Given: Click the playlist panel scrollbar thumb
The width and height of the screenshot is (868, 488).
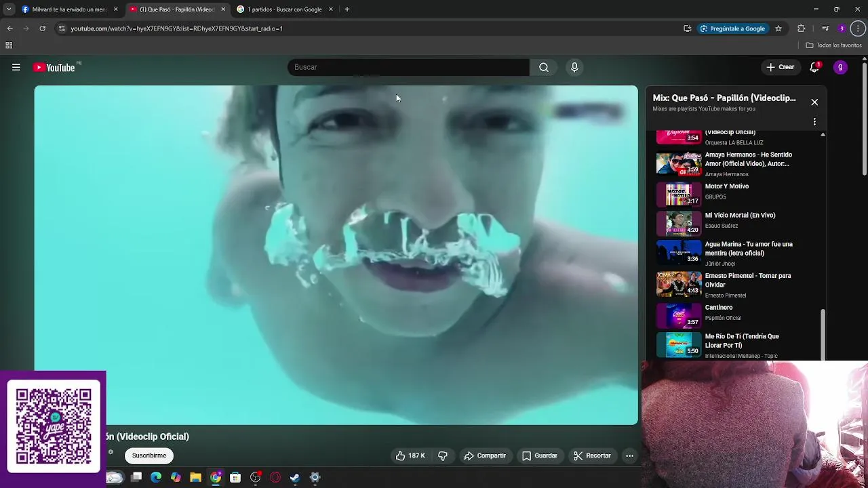Looking at the screenshot, I should click(x=823, y=335).
